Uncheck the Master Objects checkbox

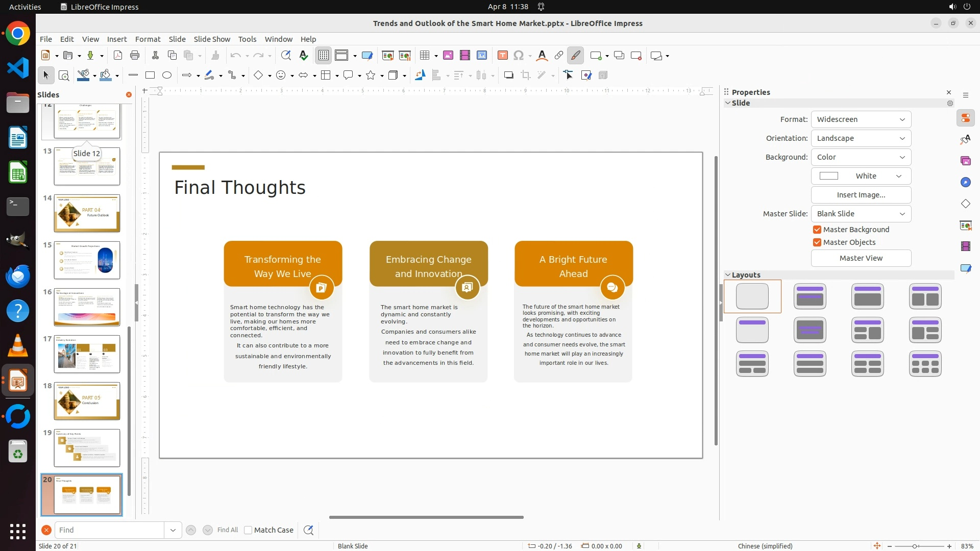coord(817,242)
